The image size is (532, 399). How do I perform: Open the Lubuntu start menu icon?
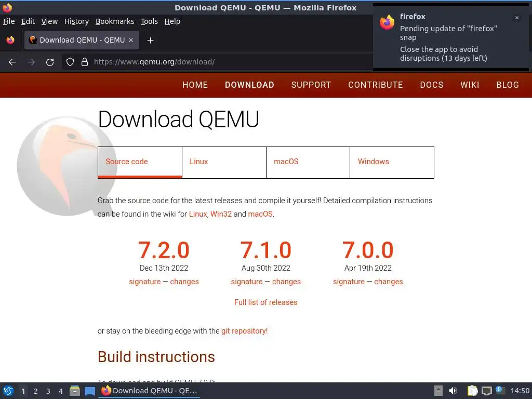8,391
